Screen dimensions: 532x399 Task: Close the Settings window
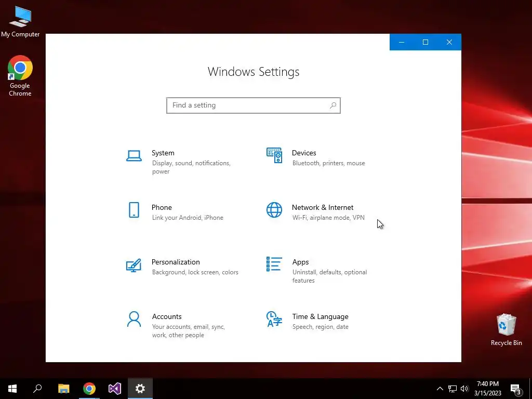click(x=449, y=42)
